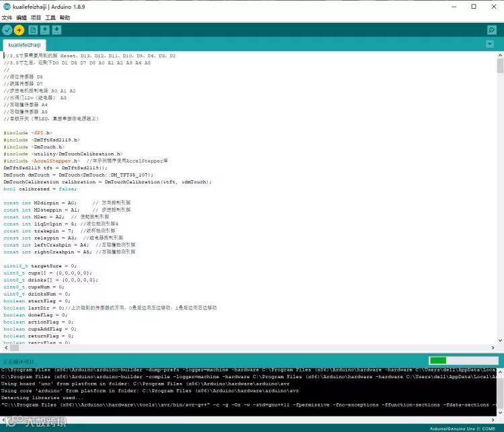The image size is (504, 432).
Task: Click the console horizontal scroll-right arrow
Action: coord(493,419)
